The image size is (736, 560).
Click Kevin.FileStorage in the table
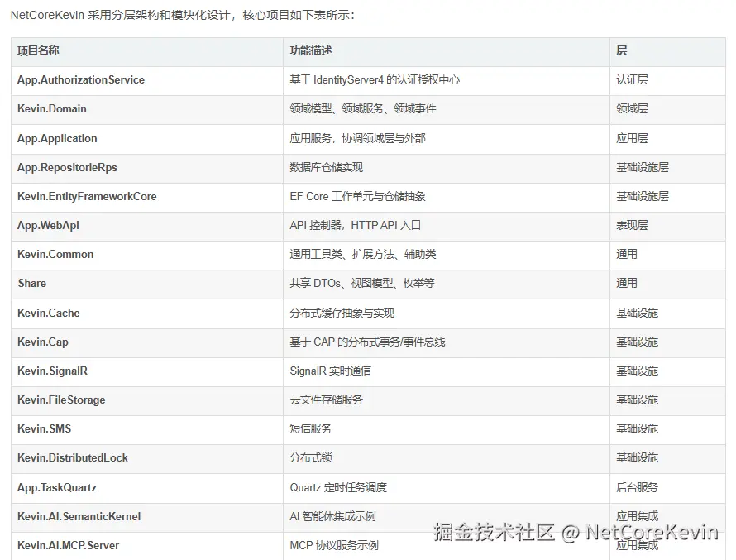pos(60,400)
